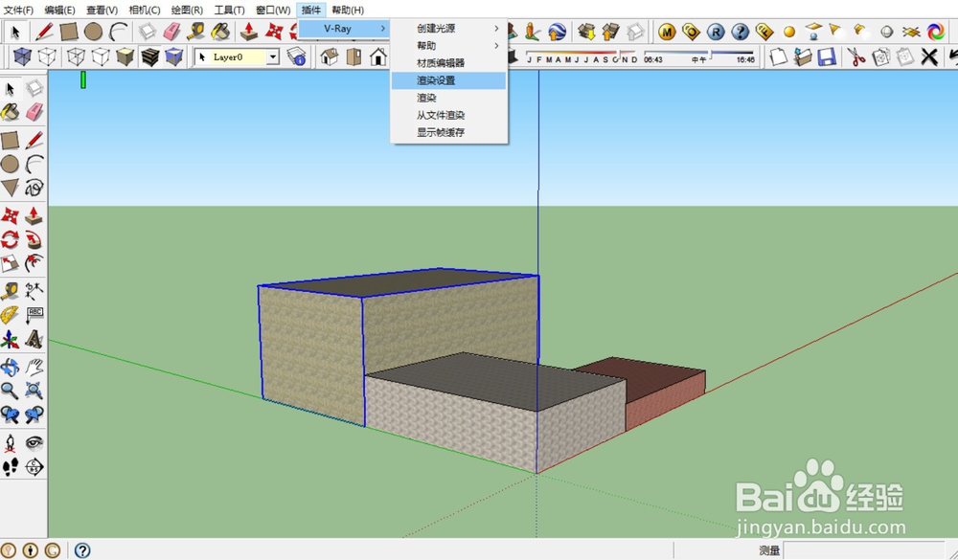Screen dimensions: 958x560
Task: Cut selection with scissors icon
Action: click(x=855, y=56)
